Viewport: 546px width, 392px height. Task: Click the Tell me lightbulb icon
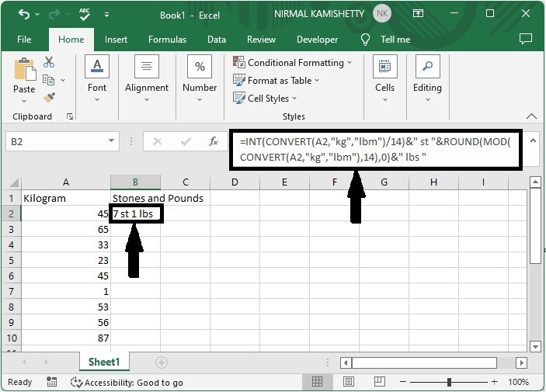click(365, 40)
